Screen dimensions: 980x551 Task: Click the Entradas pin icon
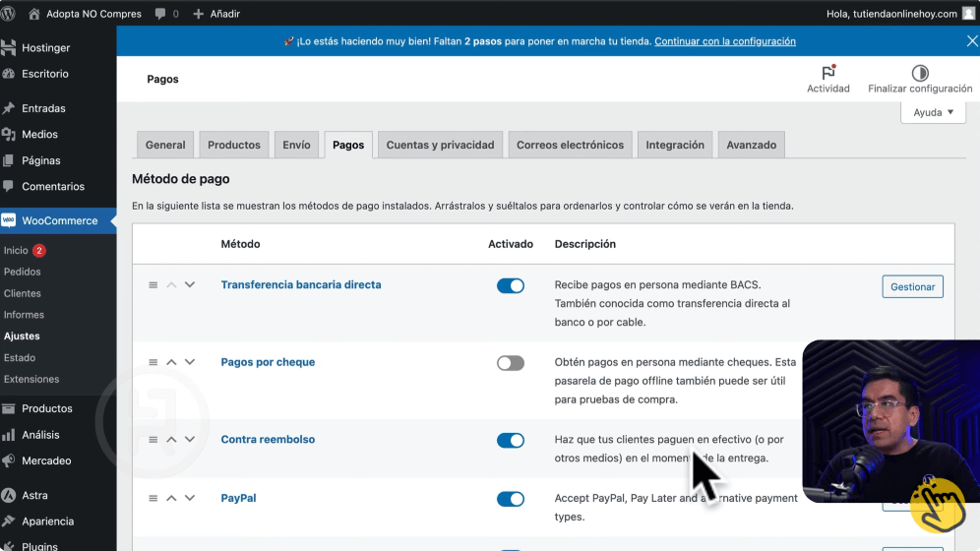pyautogui.click(x=9, y=108)
